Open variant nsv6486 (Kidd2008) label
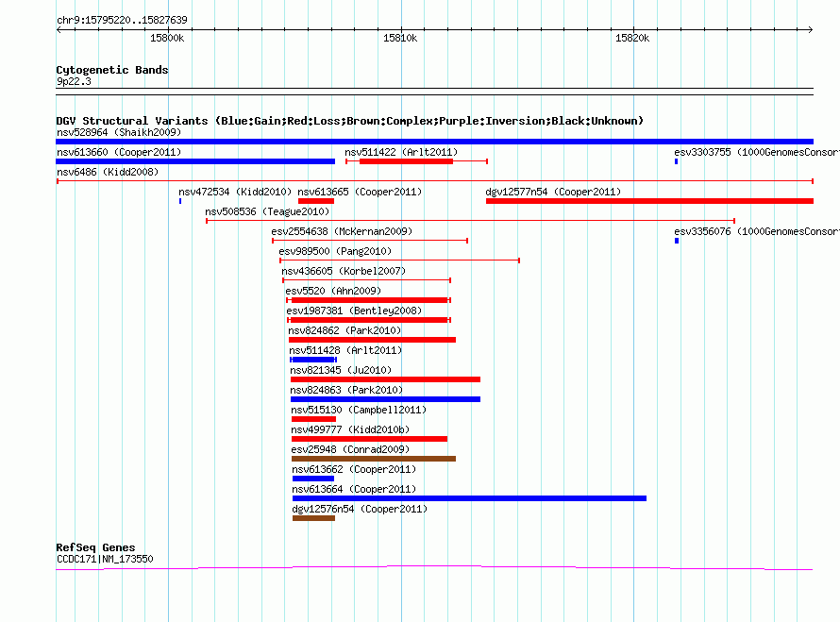840x622 pixels. click(x=108, y=172)
